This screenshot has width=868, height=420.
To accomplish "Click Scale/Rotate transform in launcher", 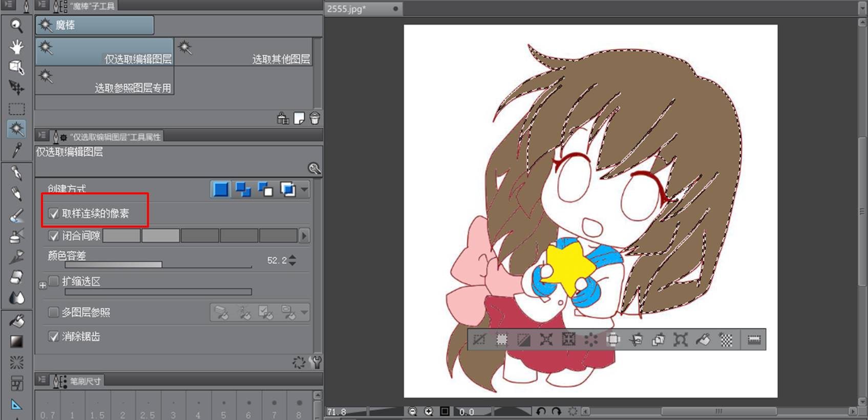I will tap(680, 340).
